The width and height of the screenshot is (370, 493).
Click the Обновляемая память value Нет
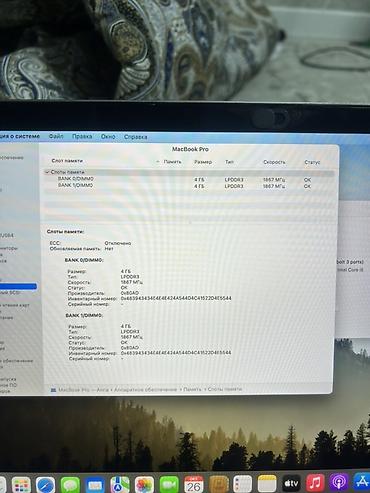[x=109, y=248]
